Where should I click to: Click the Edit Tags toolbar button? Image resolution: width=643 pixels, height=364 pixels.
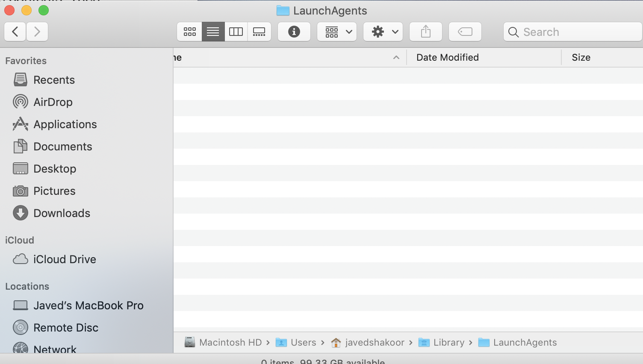coord(465,32)
